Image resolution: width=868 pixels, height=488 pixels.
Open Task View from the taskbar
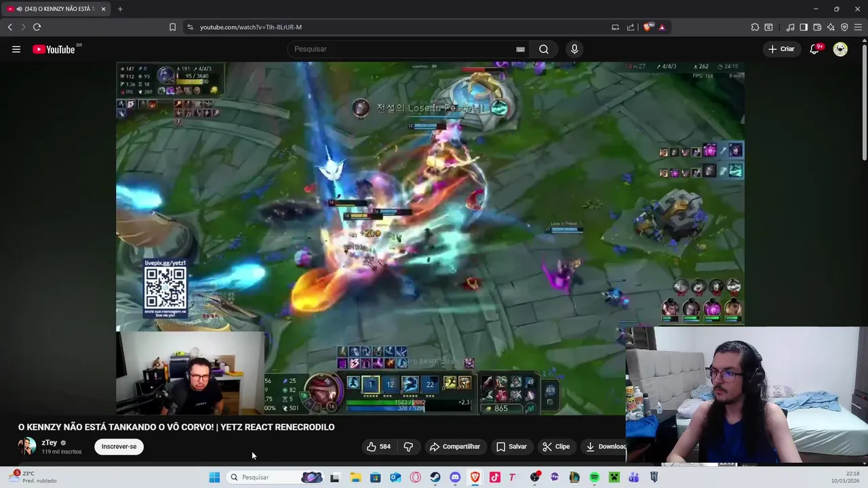point(334,477)
